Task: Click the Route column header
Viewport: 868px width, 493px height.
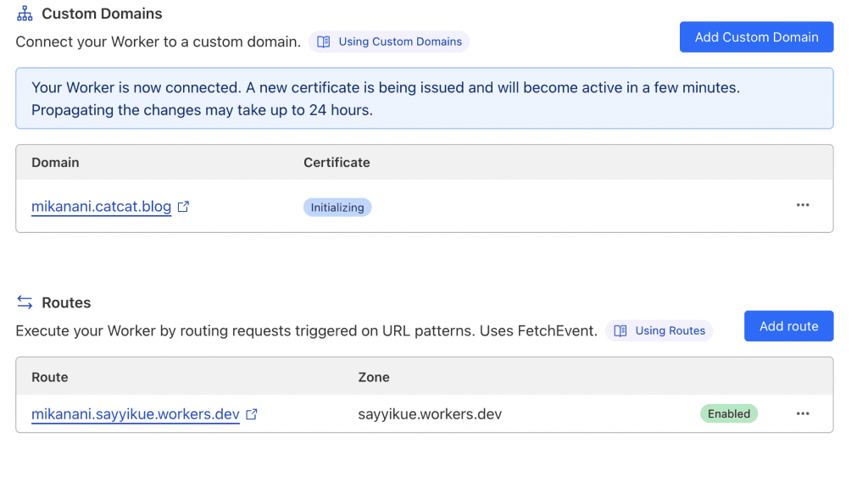Action: pos(50,377)
